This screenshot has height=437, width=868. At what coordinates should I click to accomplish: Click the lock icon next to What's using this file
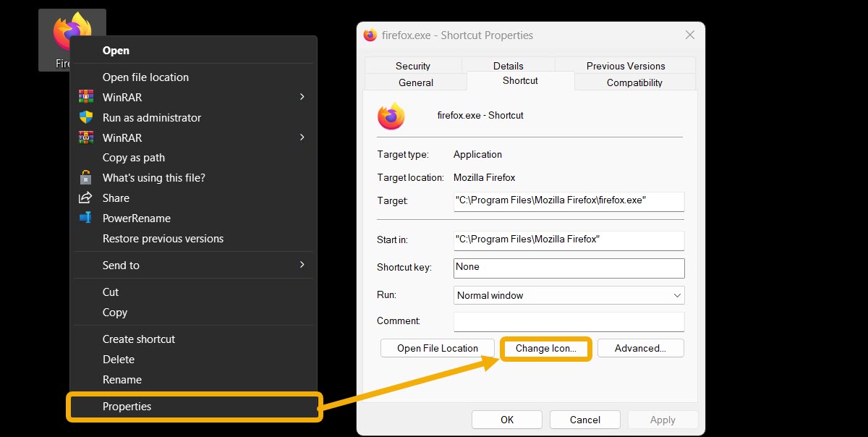click(86, 177)
